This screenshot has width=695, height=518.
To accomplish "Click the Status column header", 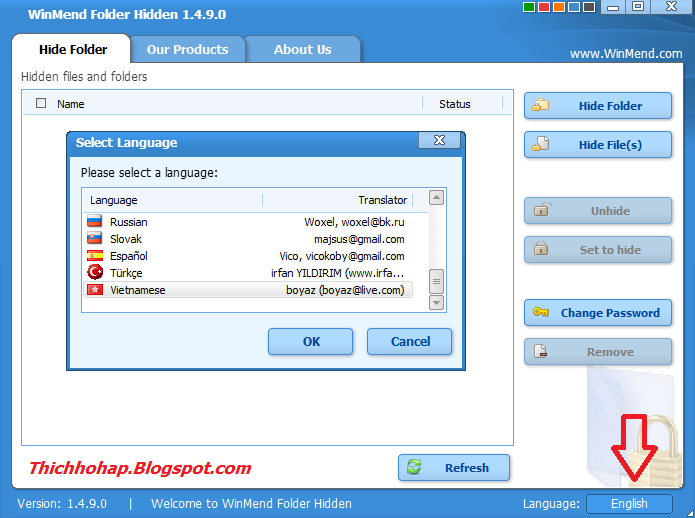I will tap(455, 104).
